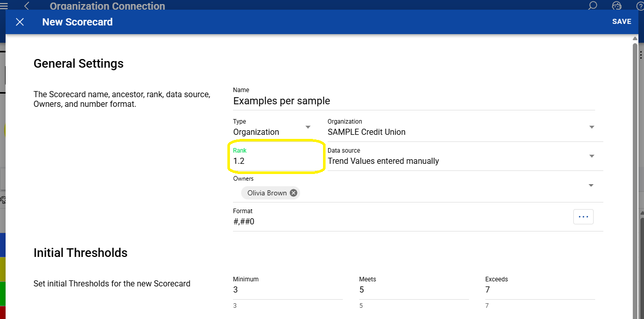
Task: Click the SAVE button
Action: click(622, 21)
